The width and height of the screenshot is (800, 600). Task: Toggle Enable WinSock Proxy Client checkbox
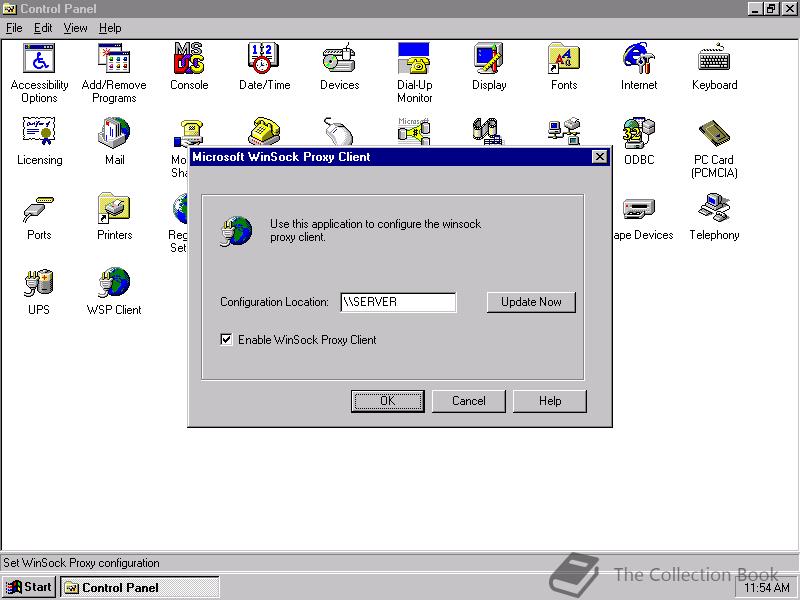point(226,339)
